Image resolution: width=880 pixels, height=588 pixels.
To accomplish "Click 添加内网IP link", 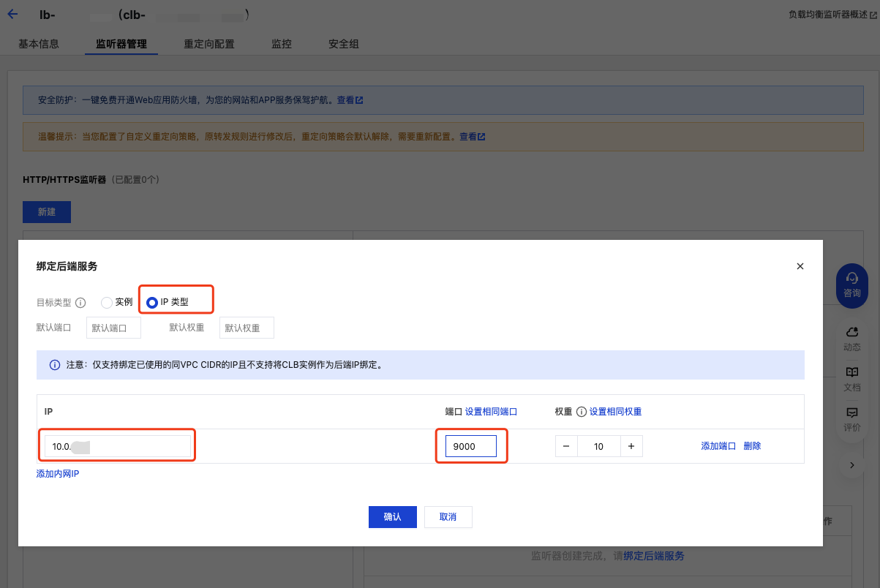I will point(58,474).
